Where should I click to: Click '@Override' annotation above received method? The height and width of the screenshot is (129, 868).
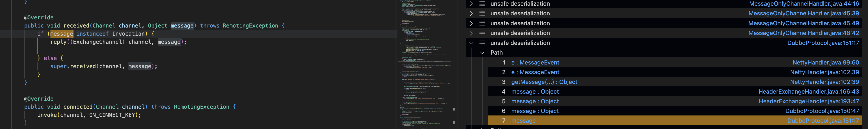(39, 18)
